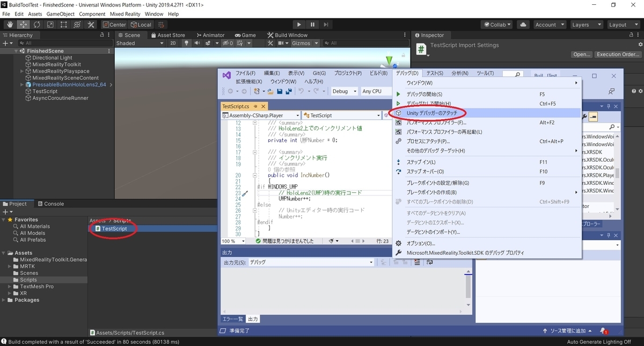
Task: Click the Hierarchy panel lock icon
Action: 102,35
